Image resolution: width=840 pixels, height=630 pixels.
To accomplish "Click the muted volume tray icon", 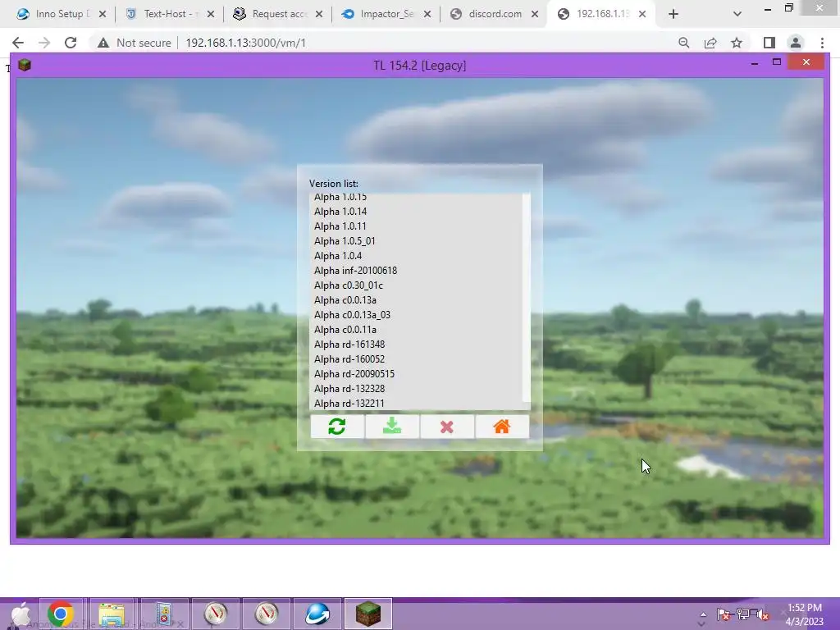I will tap(762, 614).
